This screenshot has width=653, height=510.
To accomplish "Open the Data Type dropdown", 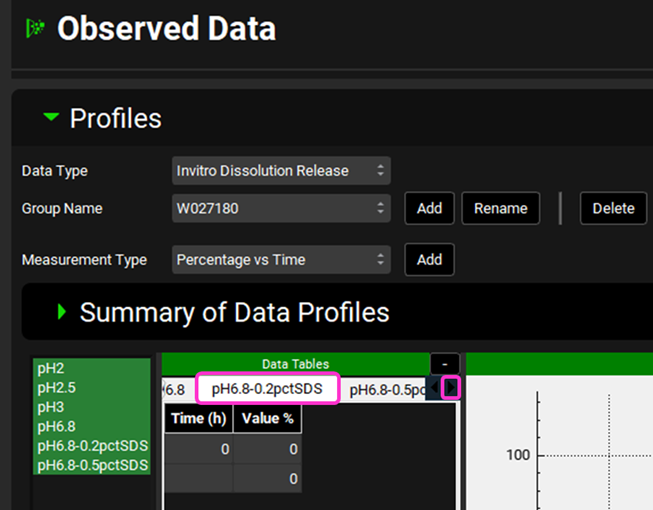I will (x=281, y=171).
